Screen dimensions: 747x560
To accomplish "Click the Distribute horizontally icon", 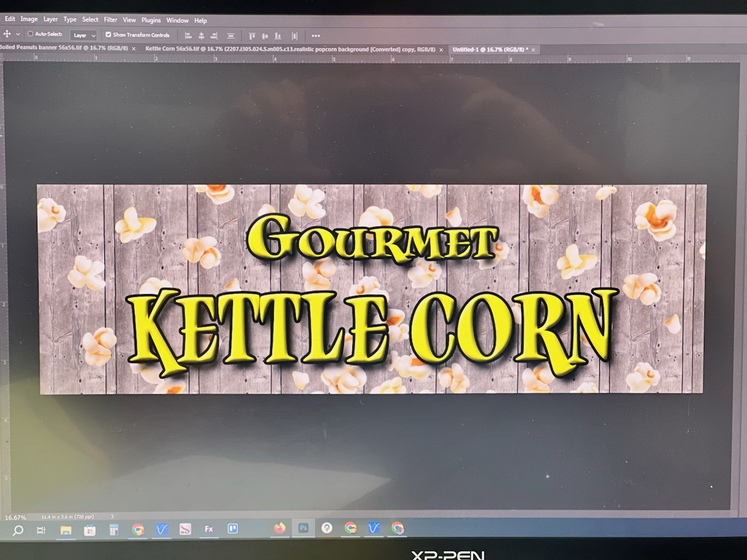I will tap(295, 36).
